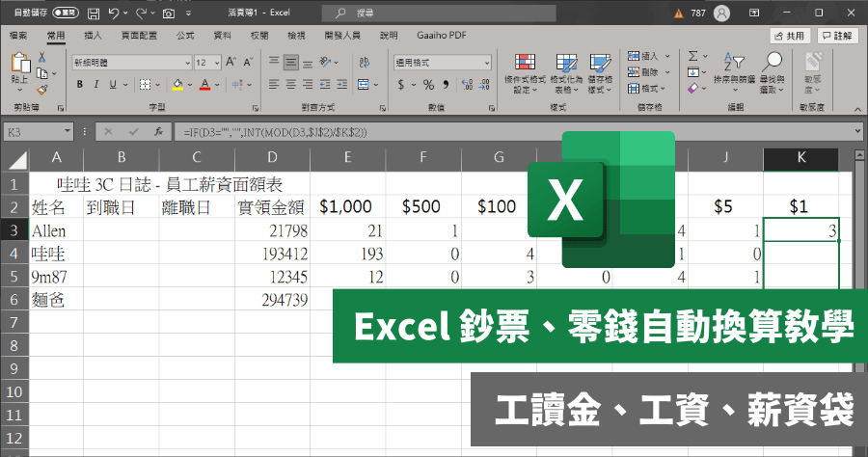Click the Copy icon
The image size is (868, 457).
tap(42, 73)
